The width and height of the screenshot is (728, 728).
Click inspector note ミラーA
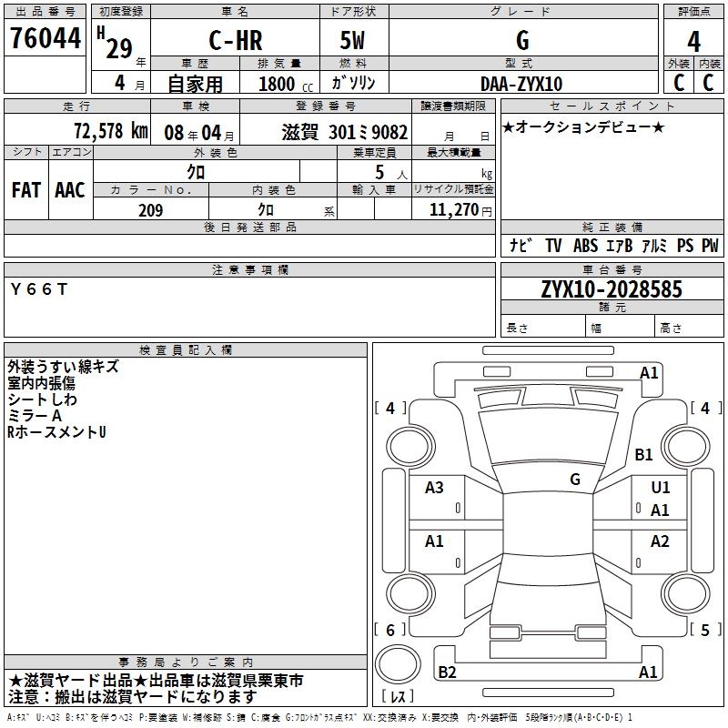click(35, 416)
